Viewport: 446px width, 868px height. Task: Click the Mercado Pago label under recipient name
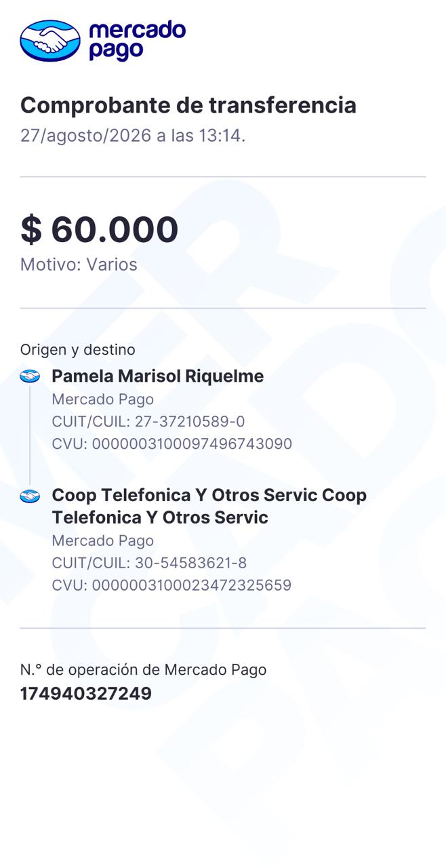103,540
